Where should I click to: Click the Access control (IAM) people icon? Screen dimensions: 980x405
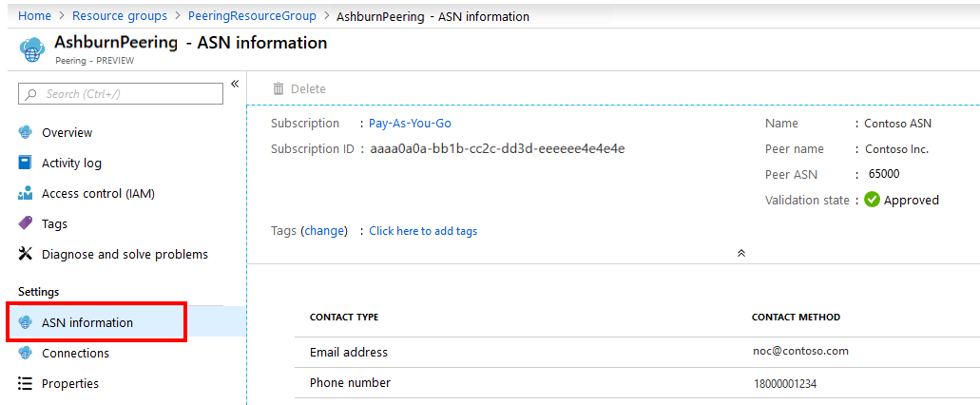[x=26, y=193]
